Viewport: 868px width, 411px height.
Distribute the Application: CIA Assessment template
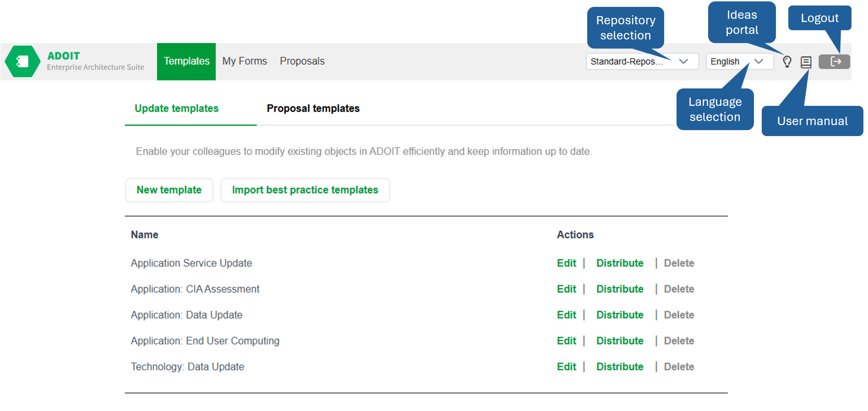tap(619, 289)
